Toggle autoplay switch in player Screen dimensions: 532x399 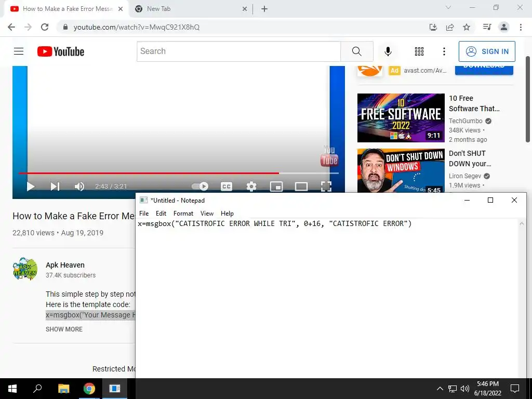coord(200,187)
